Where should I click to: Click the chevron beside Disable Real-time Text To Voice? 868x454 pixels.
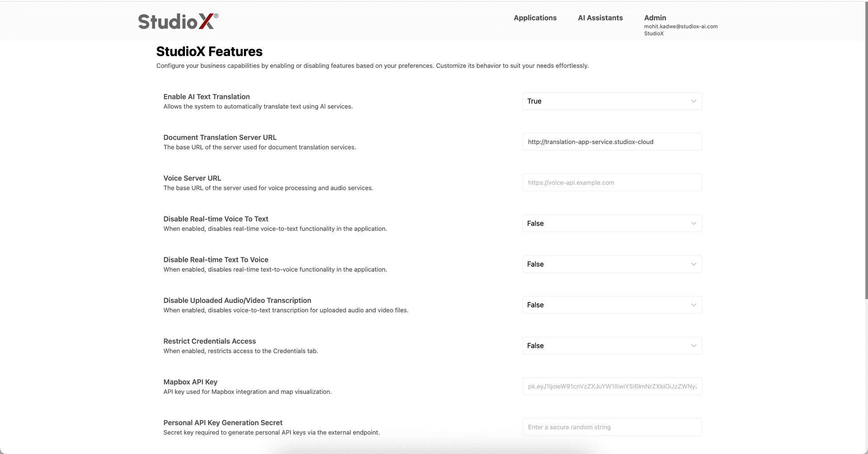pos(693,264)
